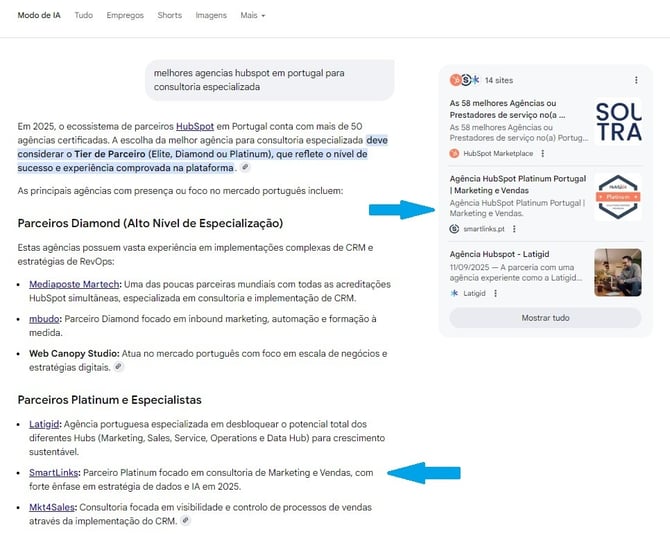This screenshot has width=670, height=534.
Task: Click the Platinum badge thumbnail
Action: point(618,197)
